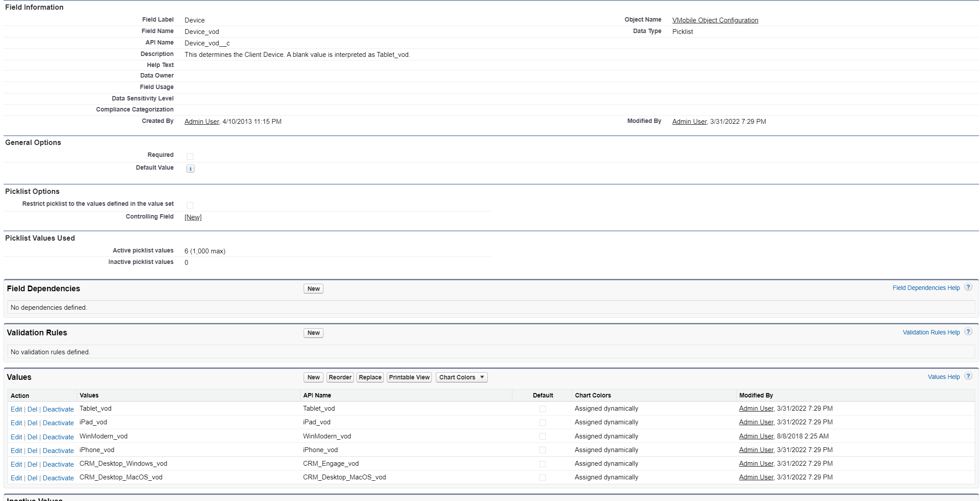Open the VMobile Object Configuration link
980x501 pixels.
click(715, 20)
